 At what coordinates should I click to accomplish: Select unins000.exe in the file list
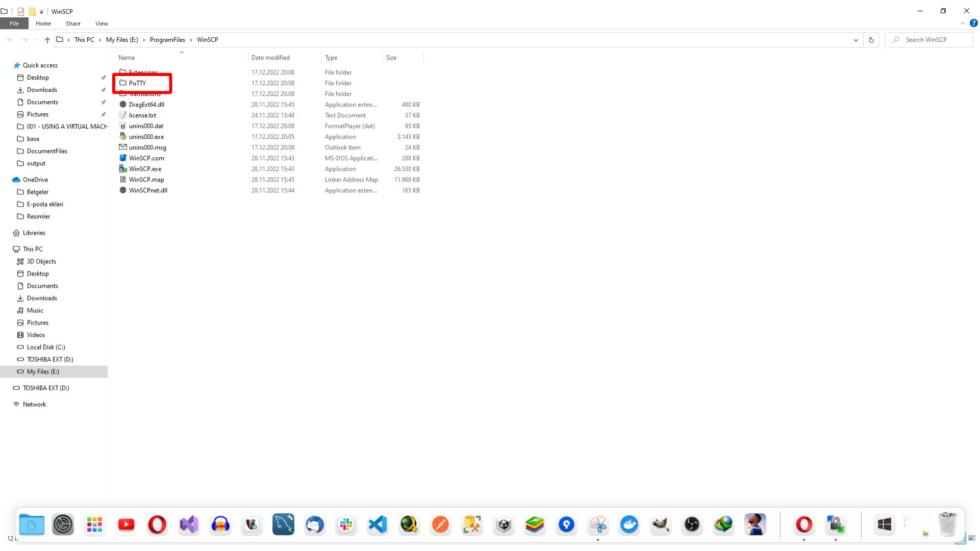coord(146,137)
